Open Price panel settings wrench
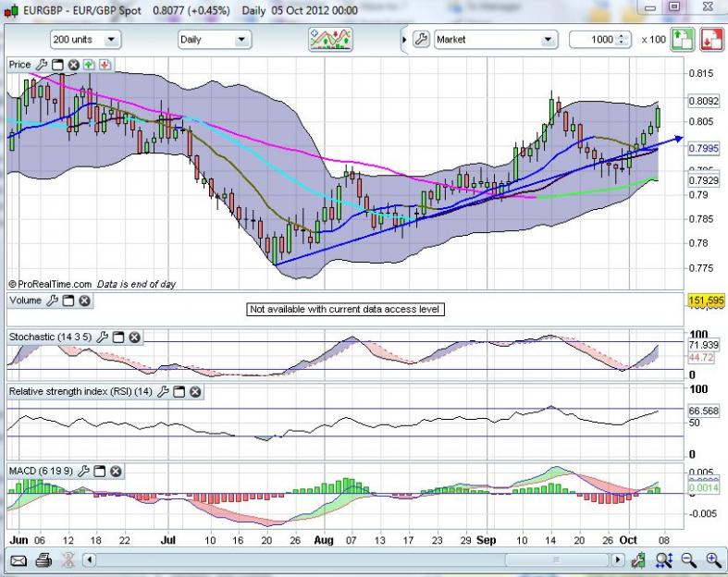The width and height of the screenshot is (728, 577). point(42,65)
